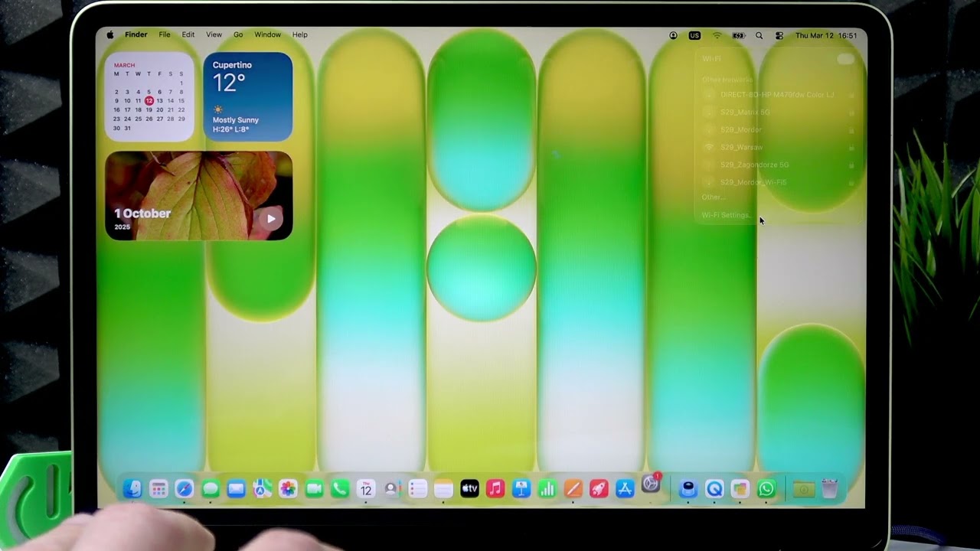Play the 1 October memory
The image size is (980, 551).
click(271, 219)
